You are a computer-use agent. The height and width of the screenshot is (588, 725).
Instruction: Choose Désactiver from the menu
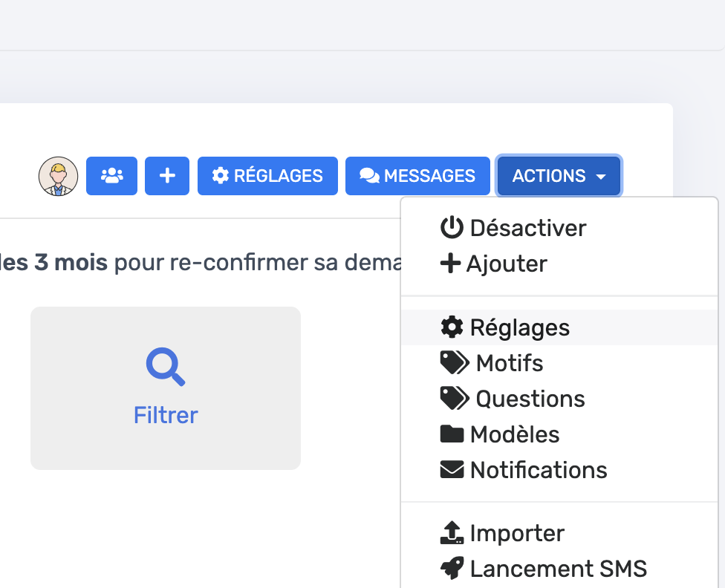click(x=559, y=228)
